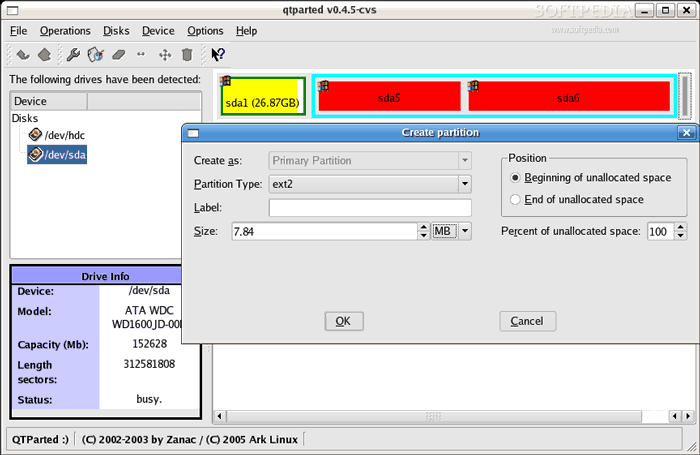
Task: Open the Create as Primary Partition dropdown
Action: point(465,160)
